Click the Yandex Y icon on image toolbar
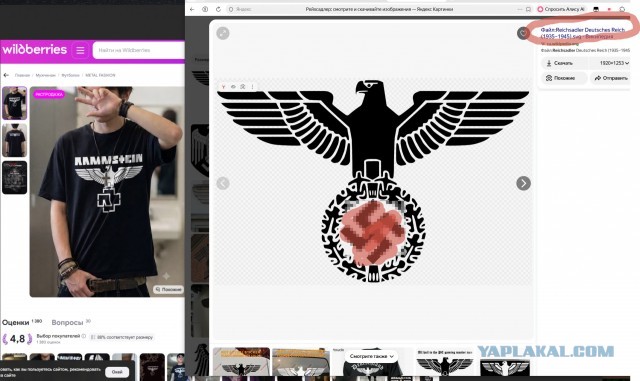Viewport: 640px width, 381px height. coord(223,87)
